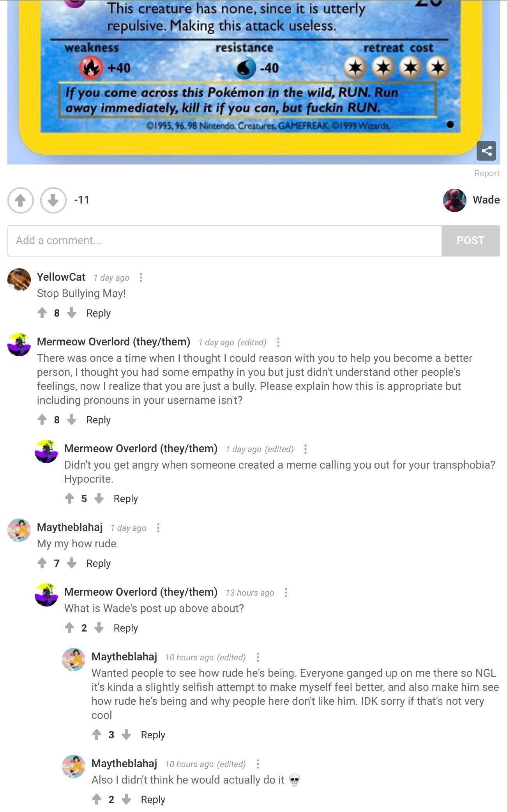The image size is (507, 812).
Task: Upvote "What is Wade's post up above about?"
Action: (x=69, y=628)
